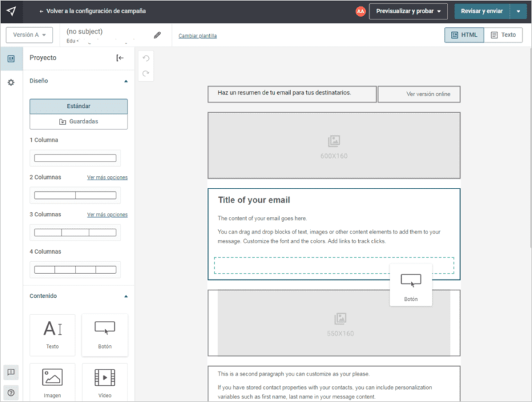The image size is (532, 402).
Task: Open the settings gear sidebar icon
Action: pyautogui.click(x=11, y=82)
